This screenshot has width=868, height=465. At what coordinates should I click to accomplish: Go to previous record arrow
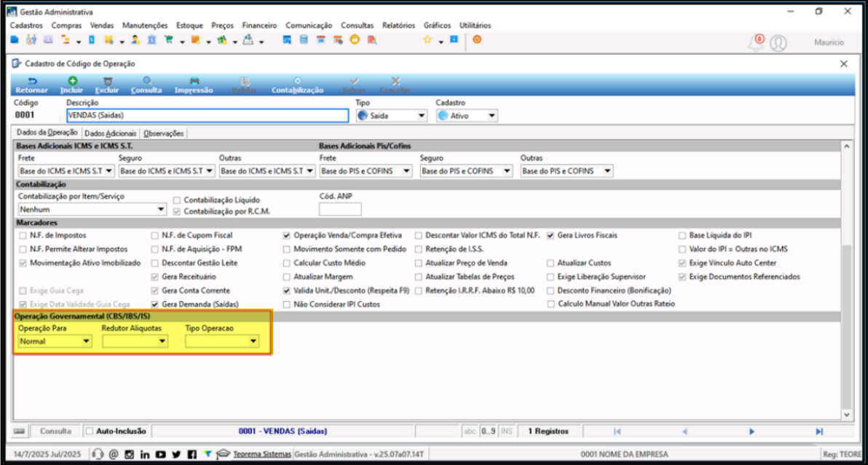(684, 432)
